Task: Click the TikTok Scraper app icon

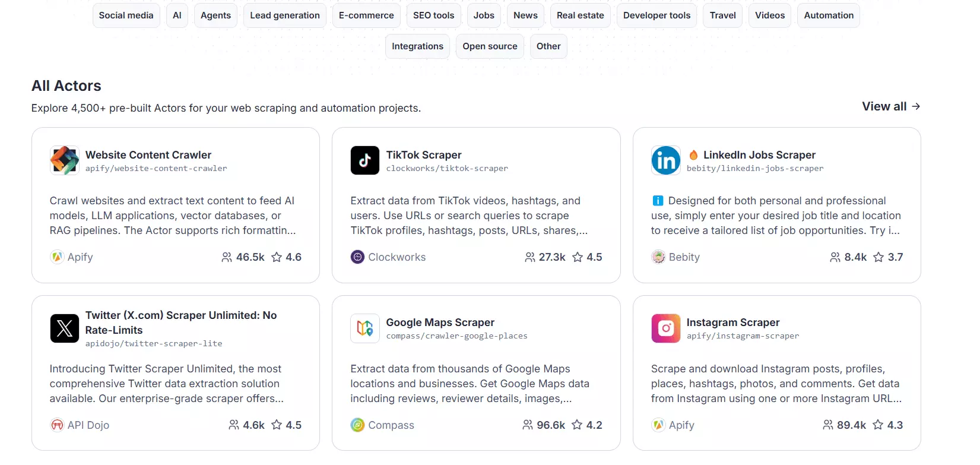Action: pyautogui.click(x=364, y=160)
